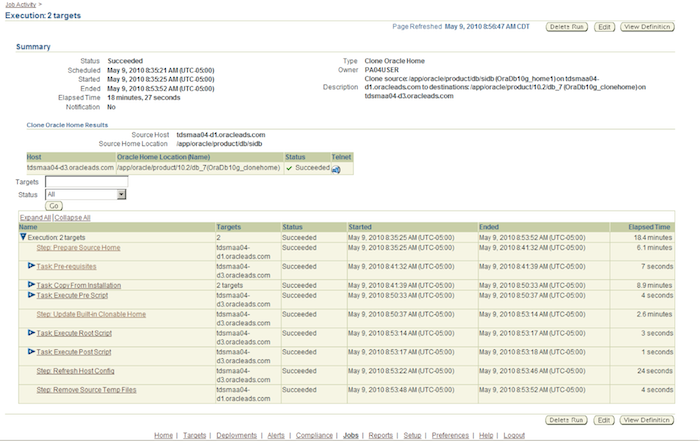This screenshot has height=441, width=700.
Task: Open Task: Execute Post Script link
Action: click(74, 352)
